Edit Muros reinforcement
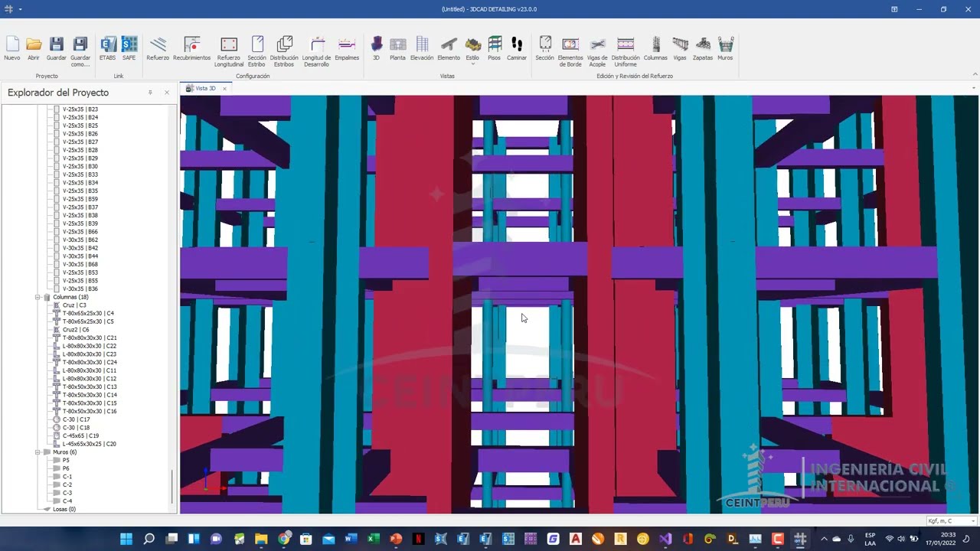 tap(725, 49)
